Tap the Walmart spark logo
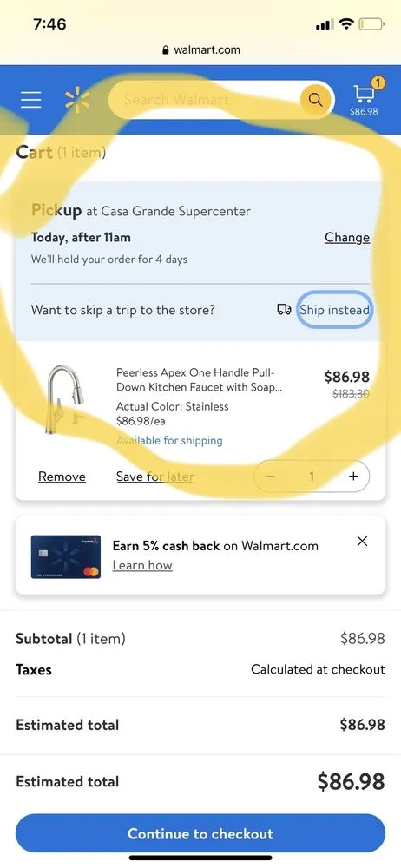 point(77,100)
